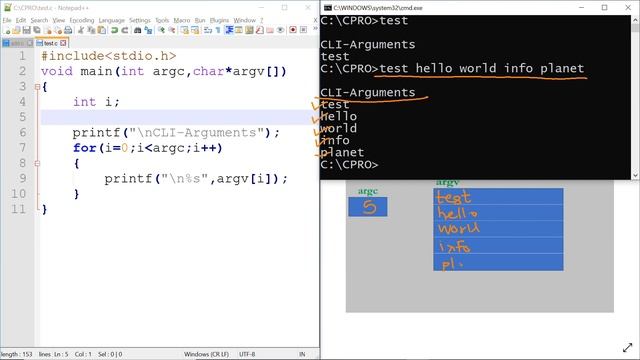Image resolution: width=640 pixels, height=360 pixels.
Task: Close the test.c tab
Action: click(63, 43)
